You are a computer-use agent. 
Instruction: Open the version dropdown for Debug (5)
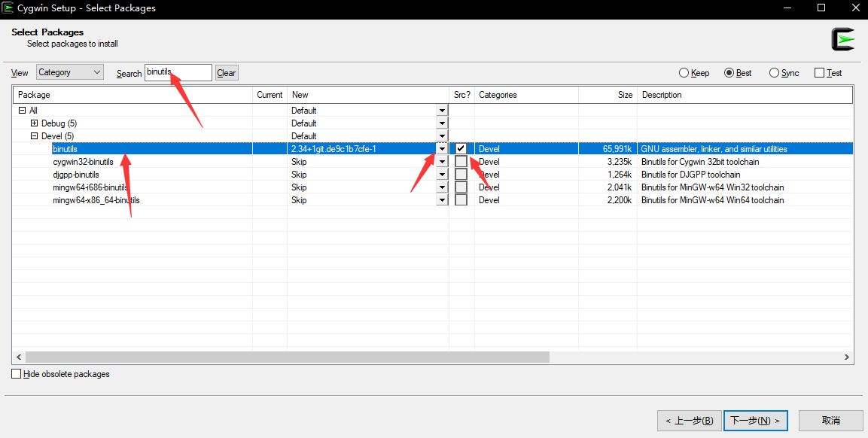tap(442, 123)
